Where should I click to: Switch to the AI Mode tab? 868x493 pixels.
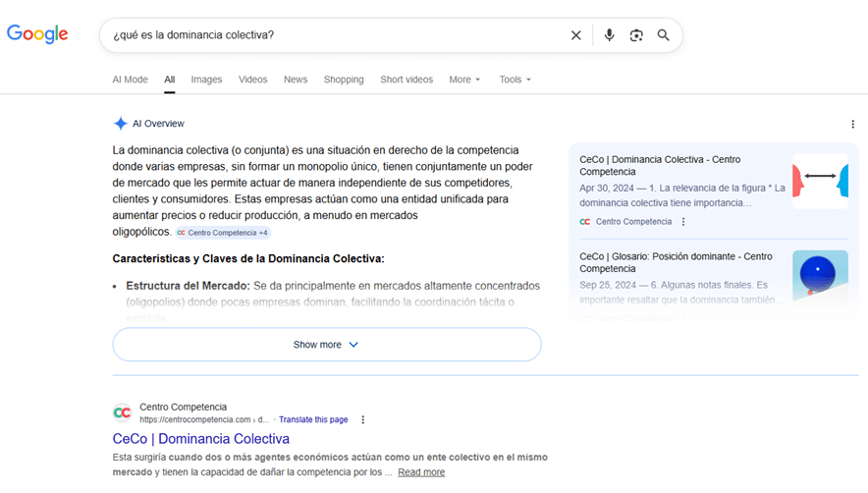tap(130, 80)
